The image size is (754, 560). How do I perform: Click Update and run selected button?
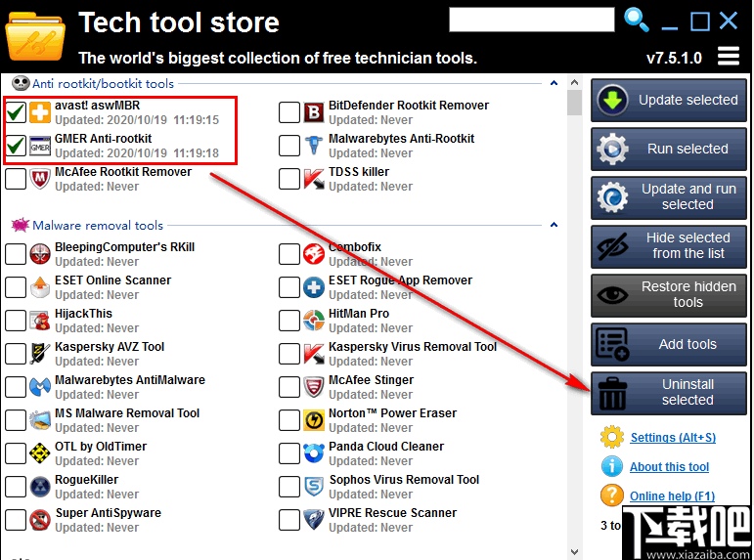pos(668,197)
